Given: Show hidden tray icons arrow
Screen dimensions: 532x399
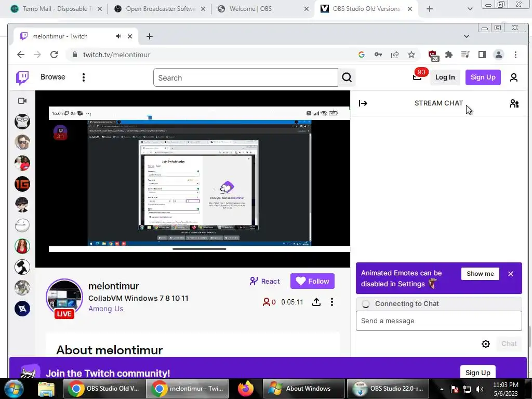Looking at the screenshot, I should coord(442,389).
